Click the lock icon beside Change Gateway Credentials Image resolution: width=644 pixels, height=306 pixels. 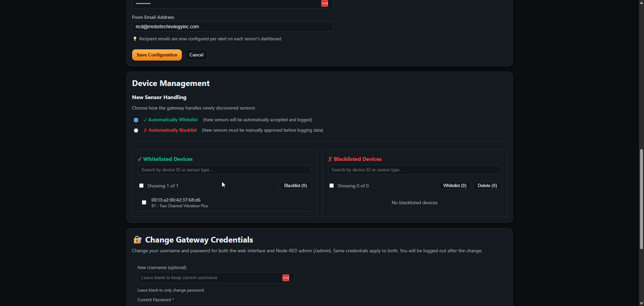coord(137,240)
